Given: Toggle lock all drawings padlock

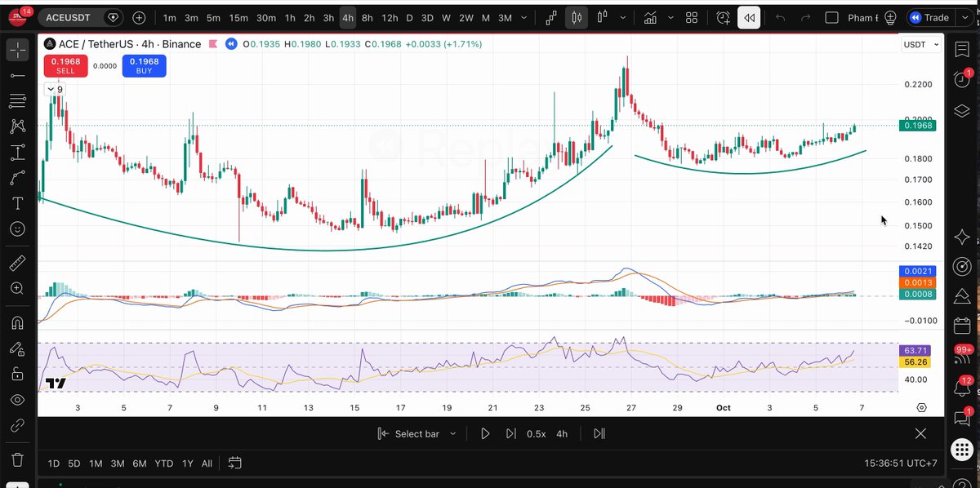Looking at the screenshot, I should click(x=17, y=374).
